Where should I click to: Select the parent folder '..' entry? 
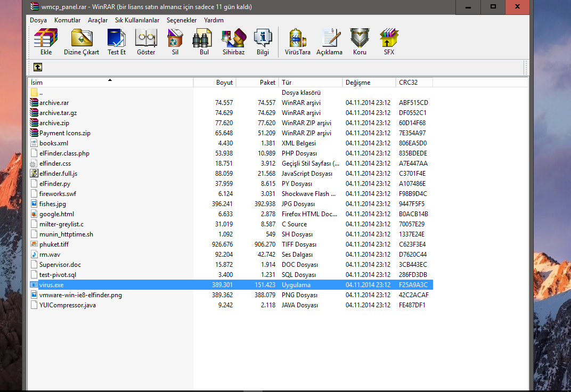tap(231, 93)
